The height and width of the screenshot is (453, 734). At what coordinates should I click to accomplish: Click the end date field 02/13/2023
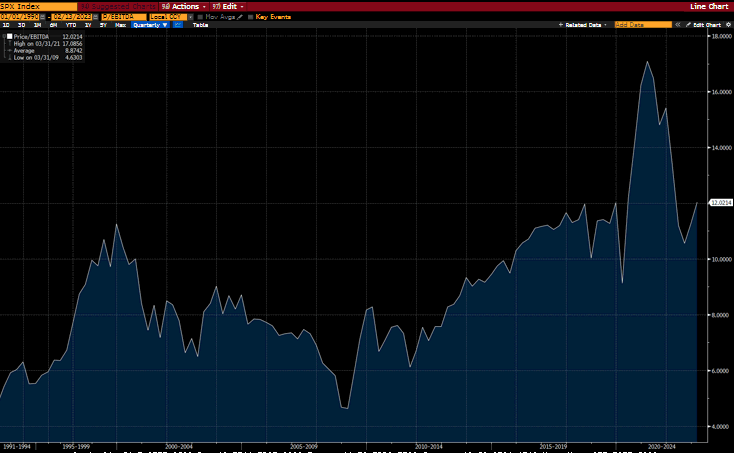click(x=72, y=17)
